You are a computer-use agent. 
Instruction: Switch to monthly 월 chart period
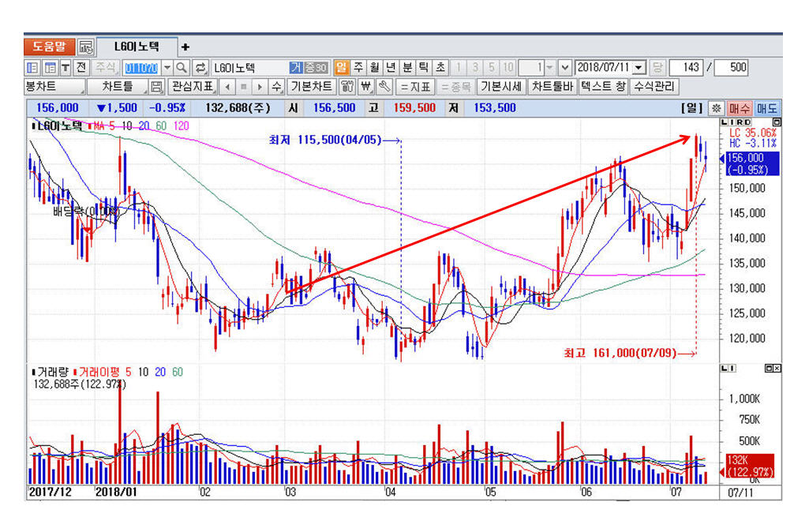[375, 68]
